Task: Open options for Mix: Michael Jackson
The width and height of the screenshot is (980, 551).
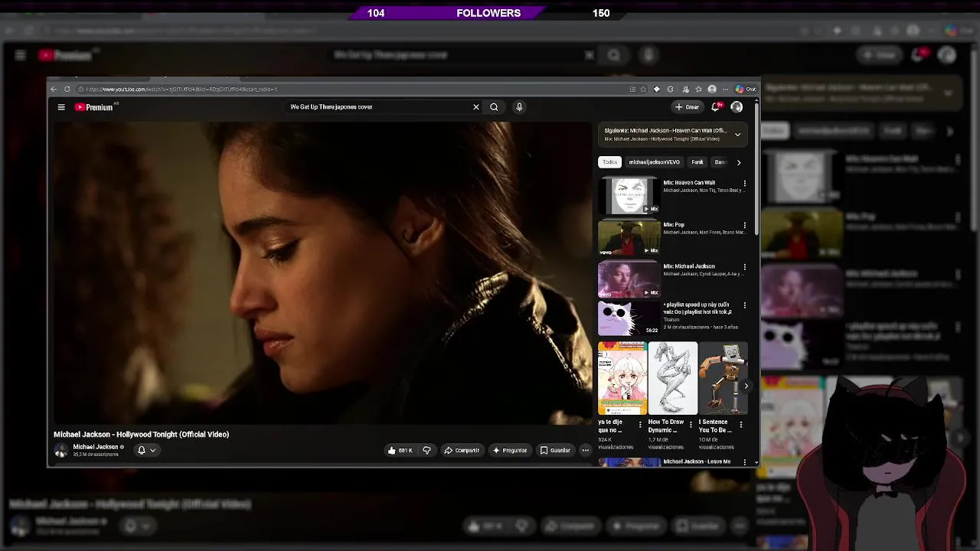Action: click(744, 267)
